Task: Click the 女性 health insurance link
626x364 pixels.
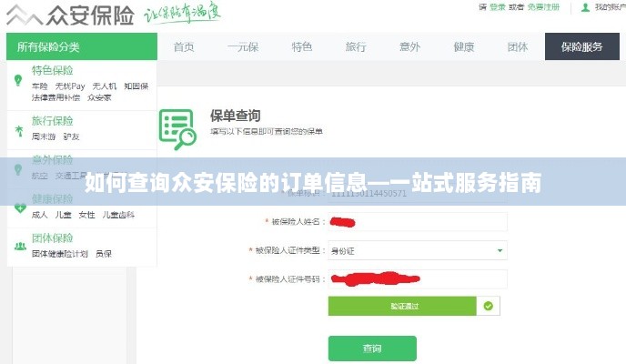Action: (86, 215)
